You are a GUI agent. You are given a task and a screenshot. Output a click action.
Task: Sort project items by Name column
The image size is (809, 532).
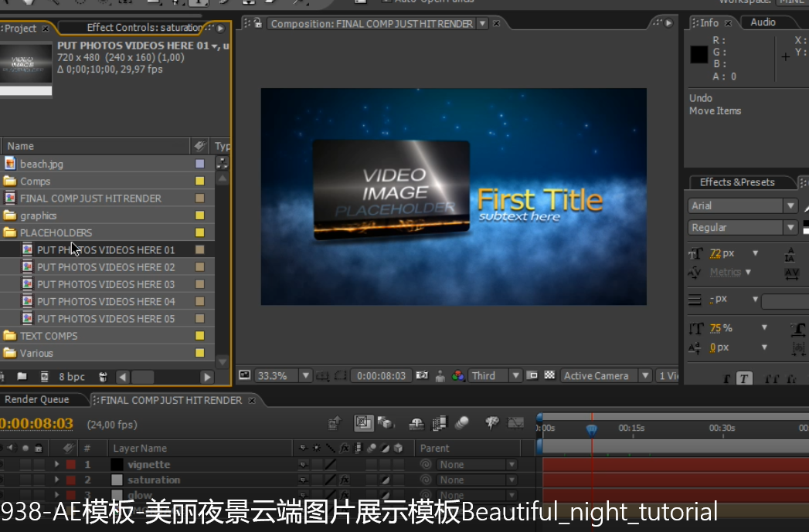96,146
